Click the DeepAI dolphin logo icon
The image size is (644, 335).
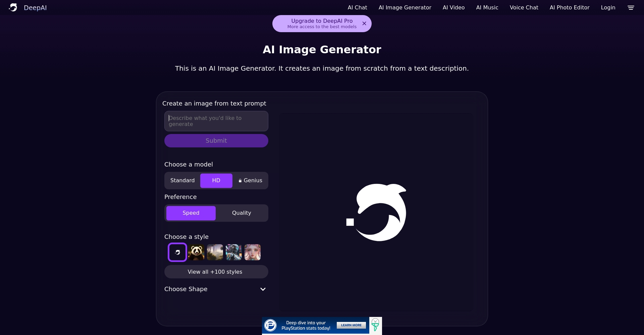coord(13,7)
